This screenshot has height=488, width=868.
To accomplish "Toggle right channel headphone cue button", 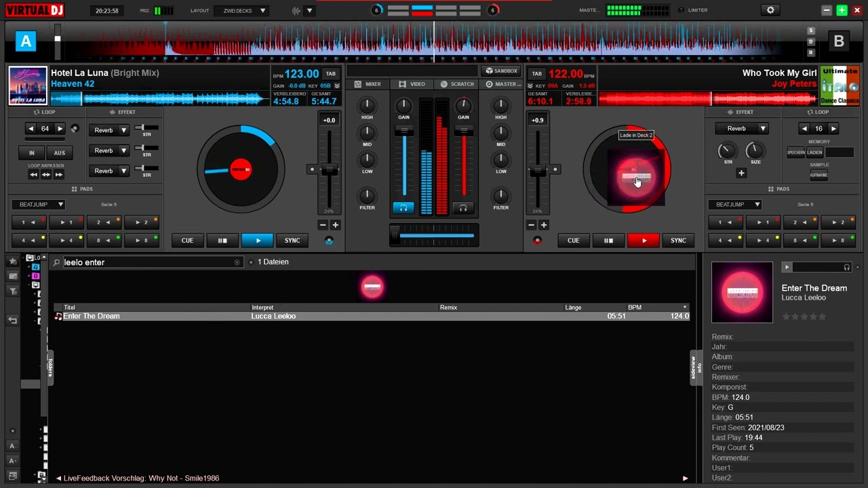I will pyautogui.click(x=463, y=208).
